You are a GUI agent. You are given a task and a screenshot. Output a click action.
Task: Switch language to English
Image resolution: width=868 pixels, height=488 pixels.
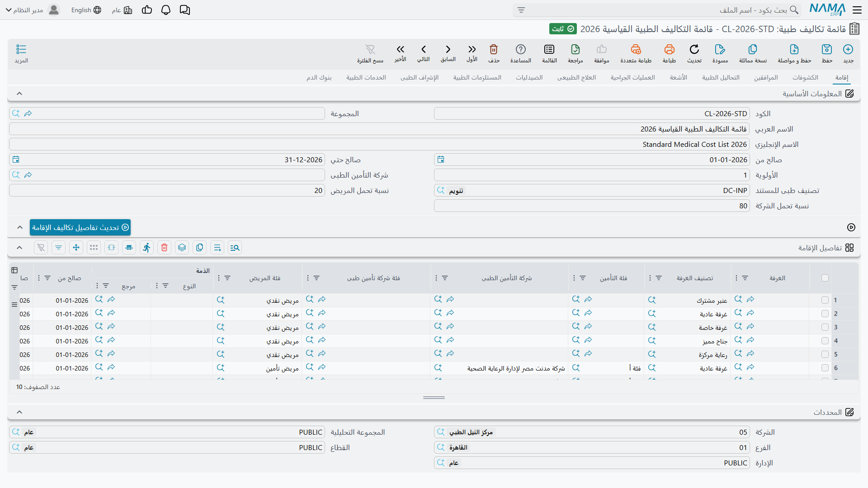[86, 10]
